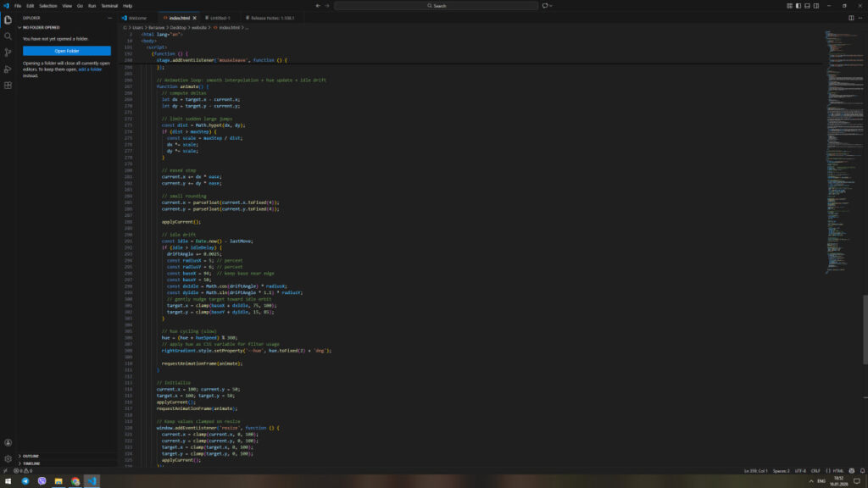This screenshot has height=488, width=868.
Task: Click the command center Search box
Action: (x=437, y=6)
